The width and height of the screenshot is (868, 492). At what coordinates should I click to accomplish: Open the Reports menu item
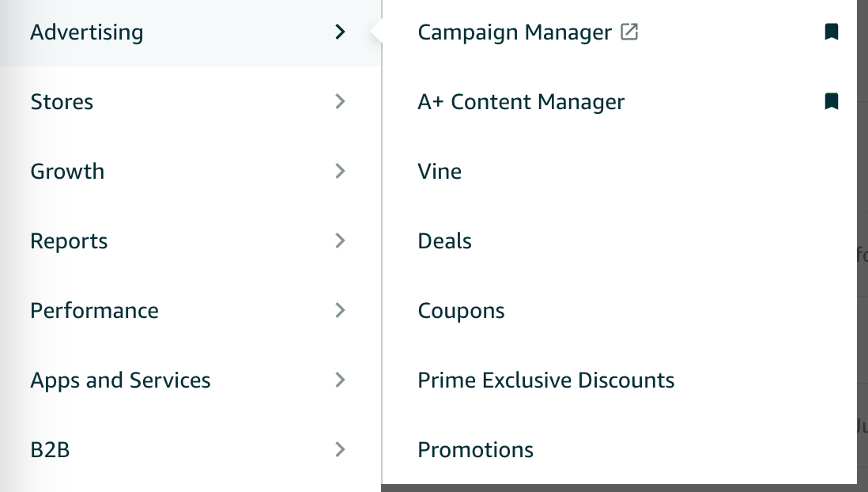tap(69, 241)
